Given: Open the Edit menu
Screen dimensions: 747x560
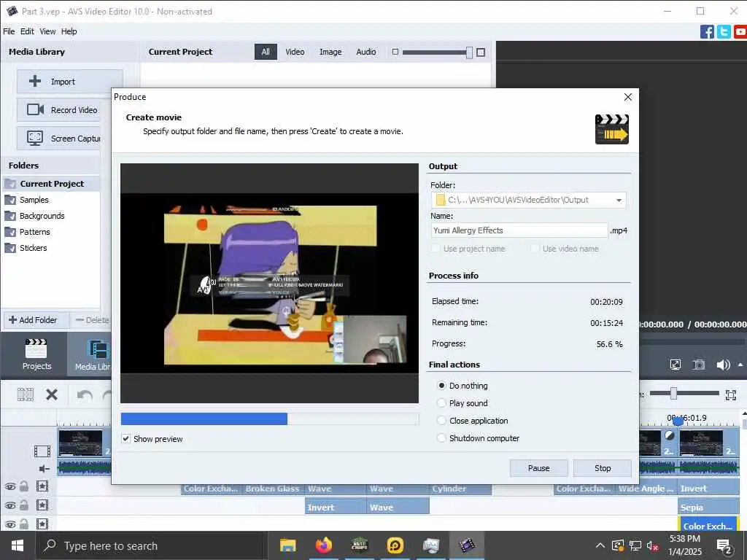Looking at the screenshot, I should (x=27, y=31).
